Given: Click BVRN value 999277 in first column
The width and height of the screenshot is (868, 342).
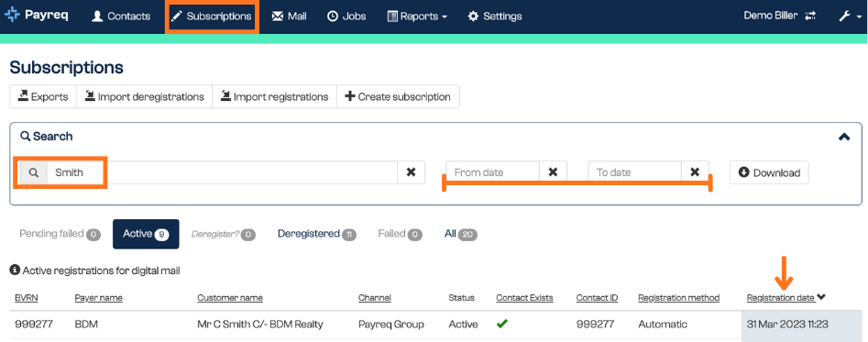Looking at the screenshot, I should 34,325.
